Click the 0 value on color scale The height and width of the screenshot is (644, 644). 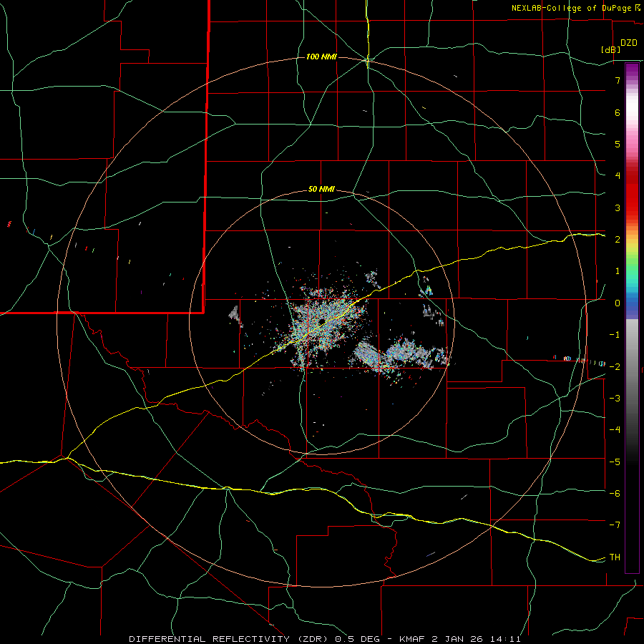click(618, 303)
